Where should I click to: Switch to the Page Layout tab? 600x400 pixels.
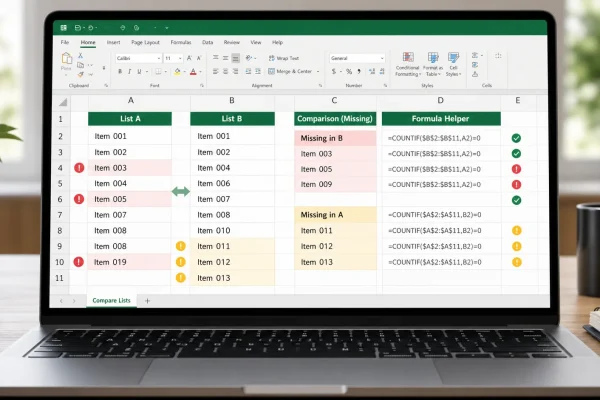(x=145, y=42)
